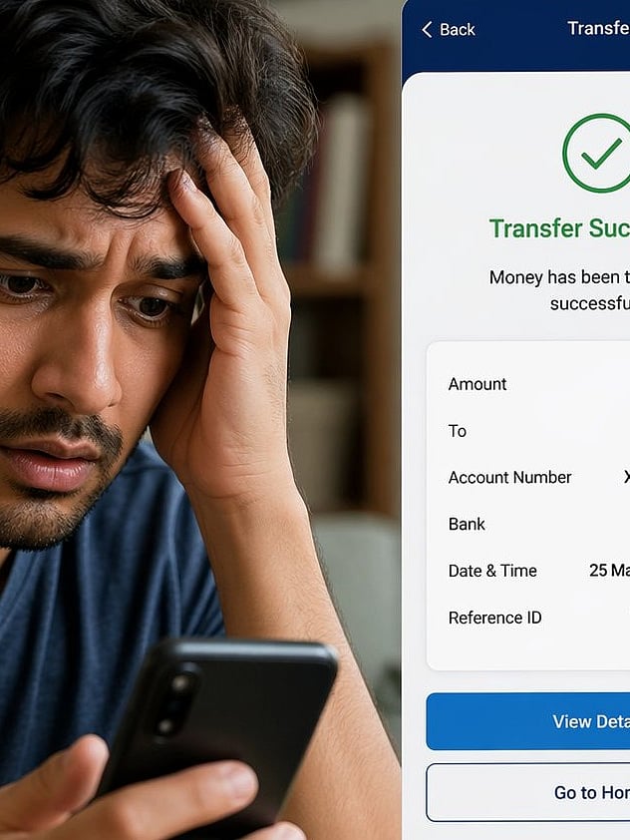Click the Amount row label
Screen dimensions: 630x840
pyautogui.click(x=477, y=384)
